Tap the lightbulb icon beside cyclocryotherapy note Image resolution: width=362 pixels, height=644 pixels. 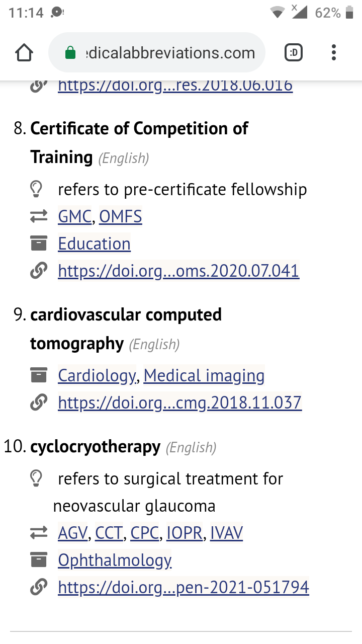tap(37, 479)
